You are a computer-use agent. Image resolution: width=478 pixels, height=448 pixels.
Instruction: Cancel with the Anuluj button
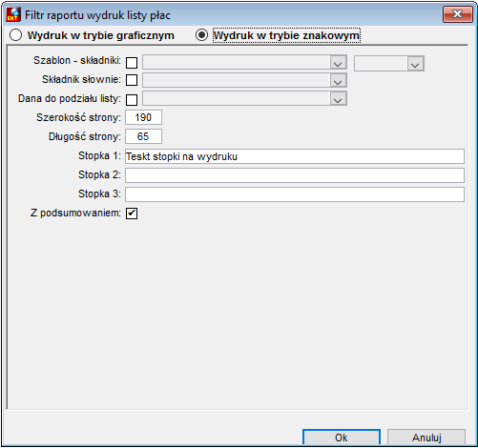(426, 438)
